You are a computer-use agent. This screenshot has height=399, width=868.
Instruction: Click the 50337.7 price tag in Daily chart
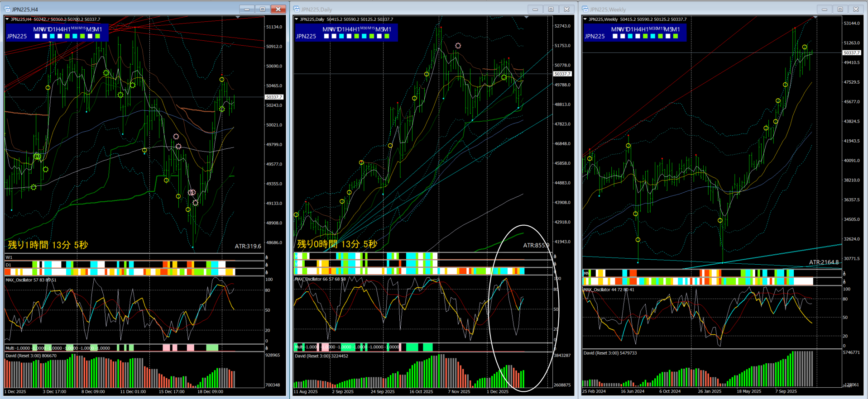(562, 74)
